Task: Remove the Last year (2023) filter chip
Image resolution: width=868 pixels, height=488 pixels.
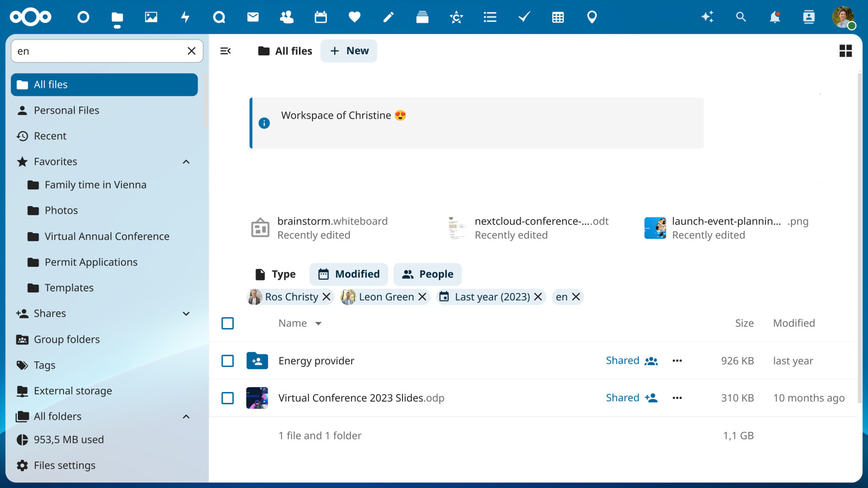Action: coord(538,297)
